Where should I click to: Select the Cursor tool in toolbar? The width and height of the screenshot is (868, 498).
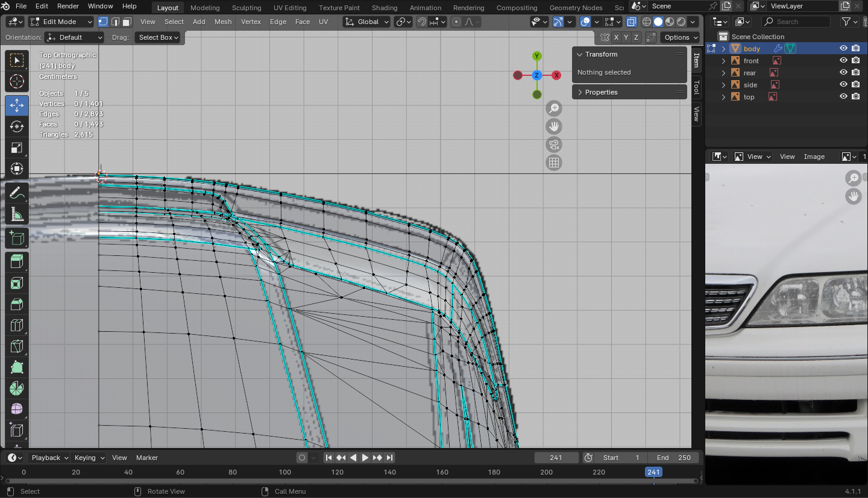(17, 81)
